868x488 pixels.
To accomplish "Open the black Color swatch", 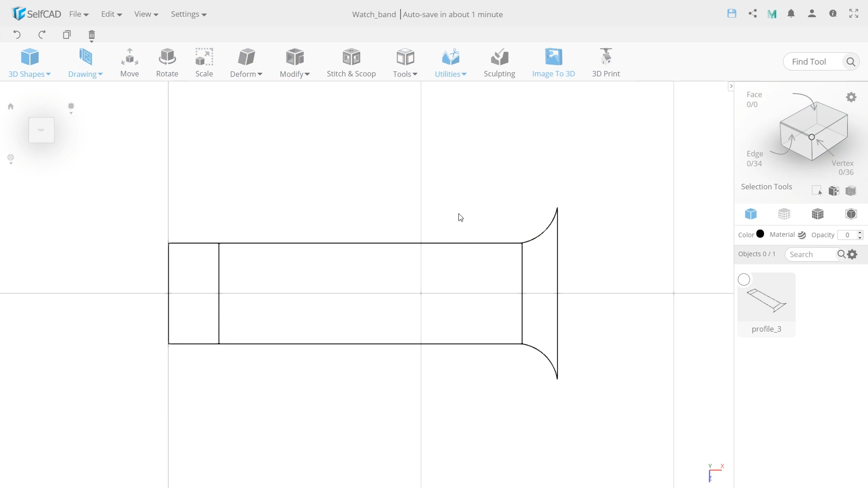I will pyautogui.click(x=760, y=234).
